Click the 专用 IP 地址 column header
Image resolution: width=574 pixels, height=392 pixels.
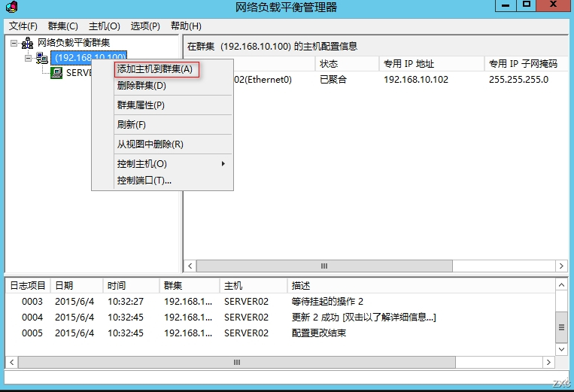point(432,64)
